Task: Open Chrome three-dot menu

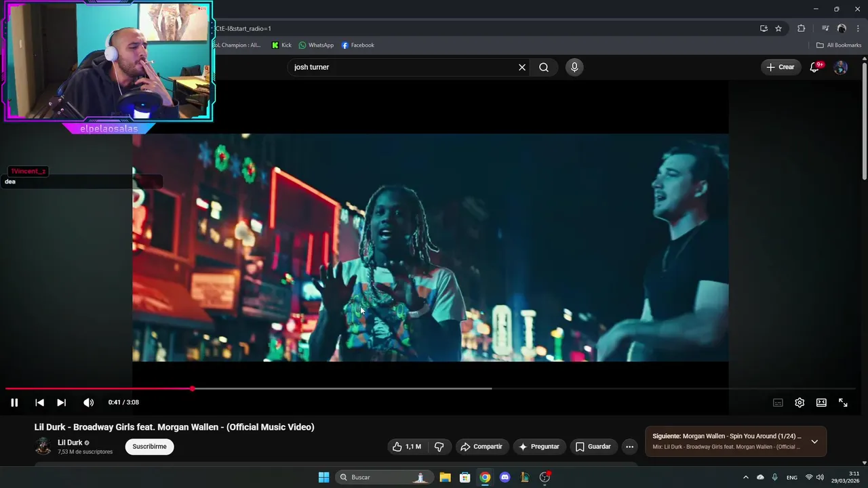Action: click(x=858, y=28)
